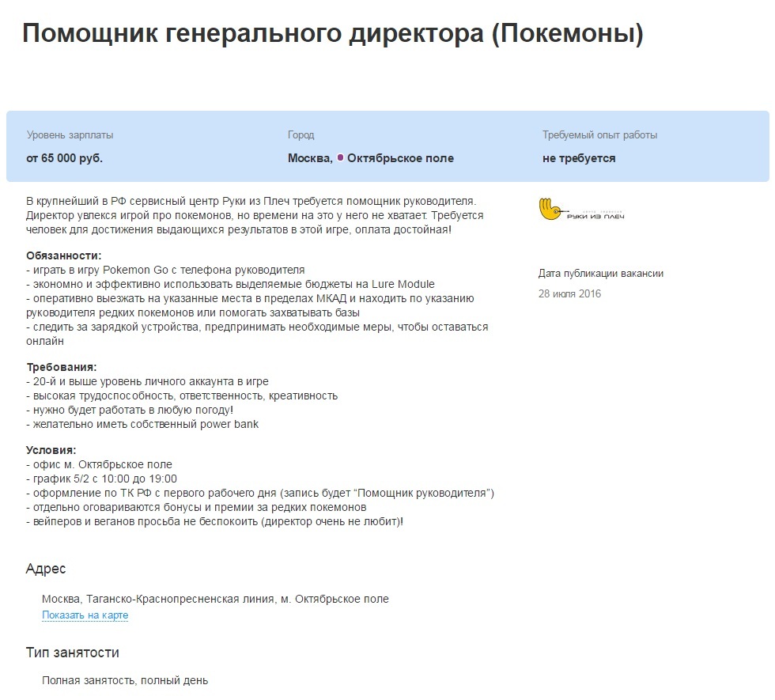
Task: Click the line about следить за зарядкой устройства
Action: click(x=257, y=334)
